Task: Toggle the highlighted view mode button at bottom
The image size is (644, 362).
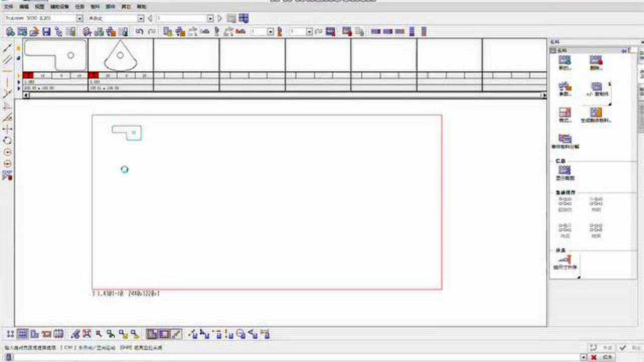Action: (152, 334)
